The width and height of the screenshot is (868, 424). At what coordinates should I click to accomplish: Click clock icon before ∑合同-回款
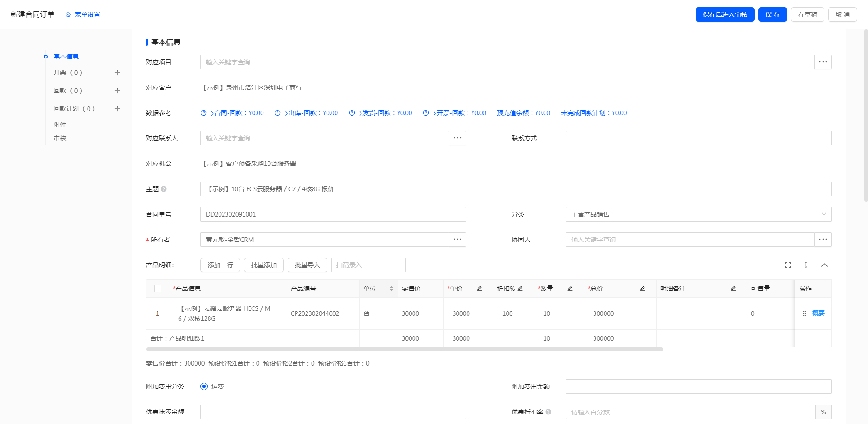(x=204, y=113)
